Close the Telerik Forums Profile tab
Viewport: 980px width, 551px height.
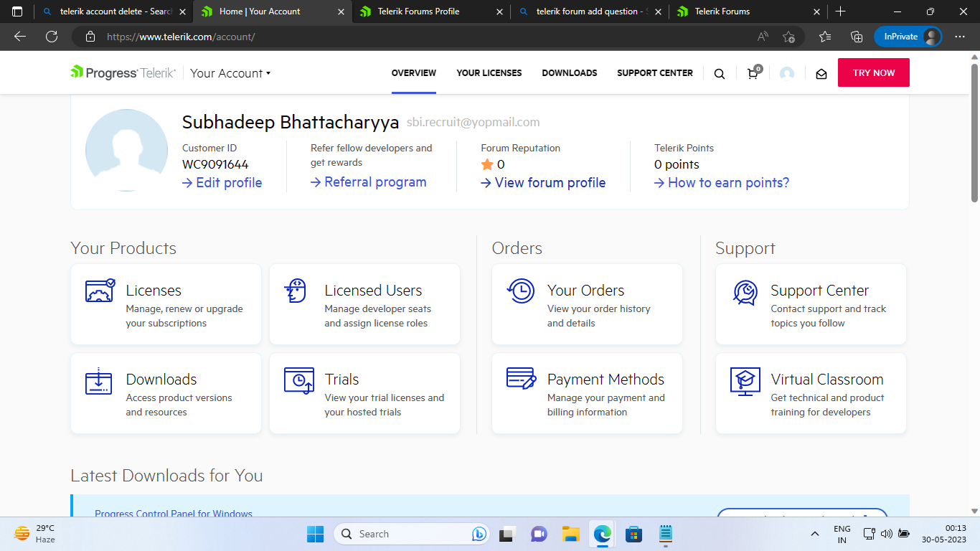pos(501,11)
